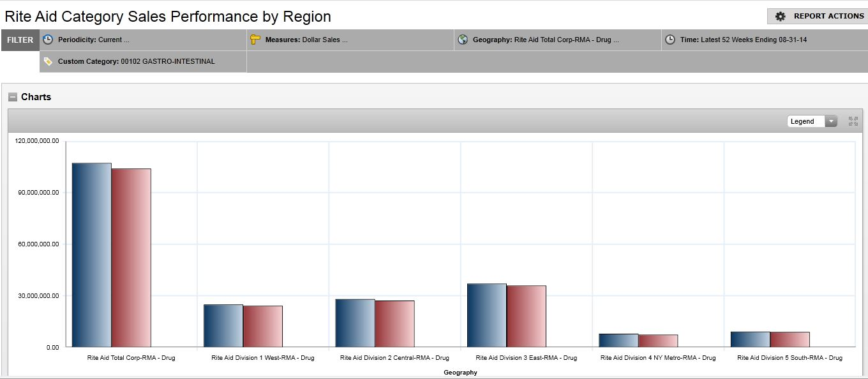
Task: Open the Dollar Sales measures filter
Action: click(x=324, y=40)
